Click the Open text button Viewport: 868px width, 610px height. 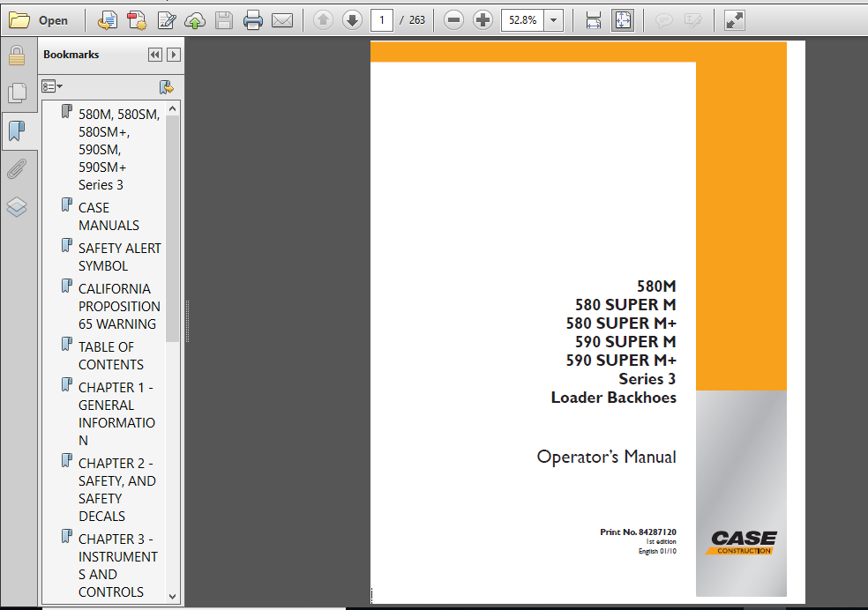[53, 20]
